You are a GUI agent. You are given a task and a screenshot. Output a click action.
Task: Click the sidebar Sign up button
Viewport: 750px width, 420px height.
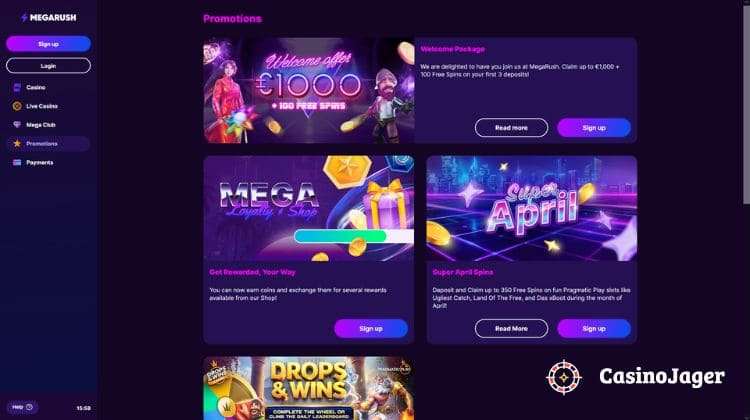48,44
